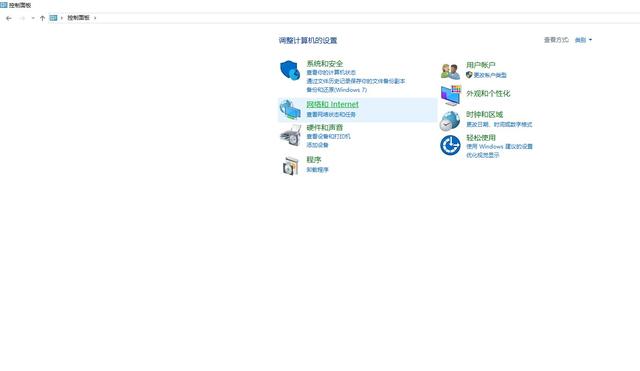
Task: Click the Control Panel icon in address bar
Action: [x=53, y=18]
